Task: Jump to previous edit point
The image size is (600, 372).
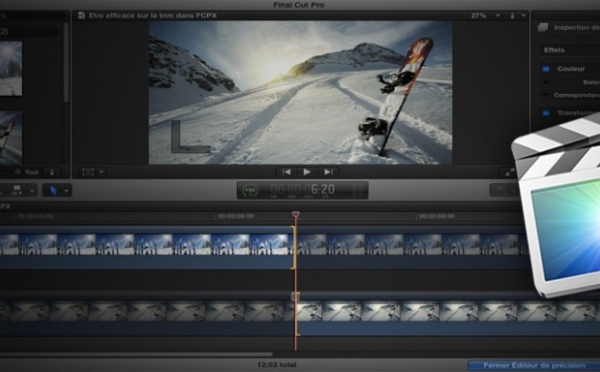Action: click(x=286, y=172)
